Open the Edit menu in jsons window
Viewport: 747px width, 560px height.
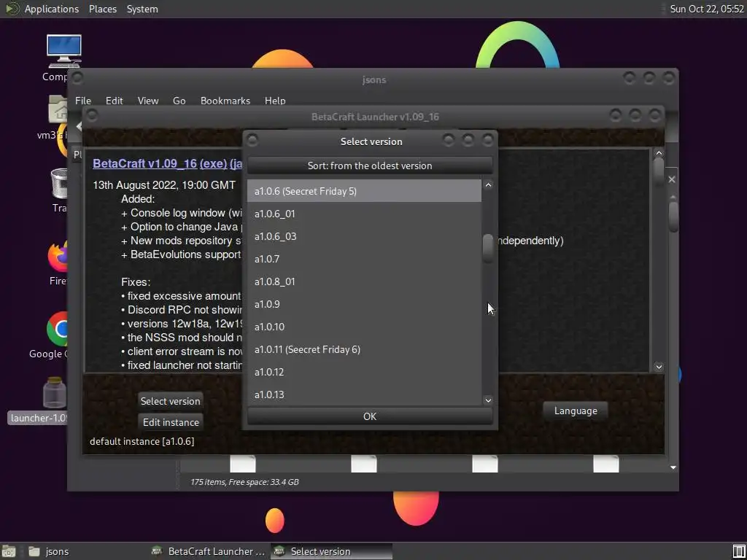click(114, 101)
